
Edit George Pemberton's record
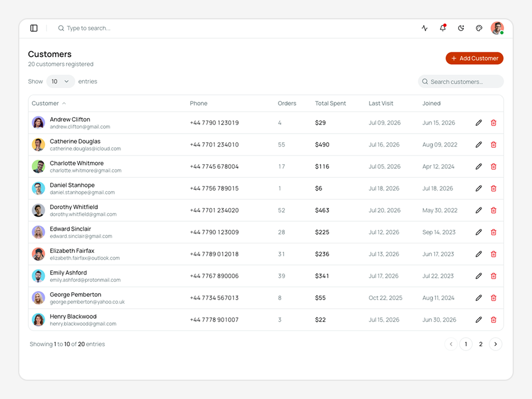click(479, 298)
